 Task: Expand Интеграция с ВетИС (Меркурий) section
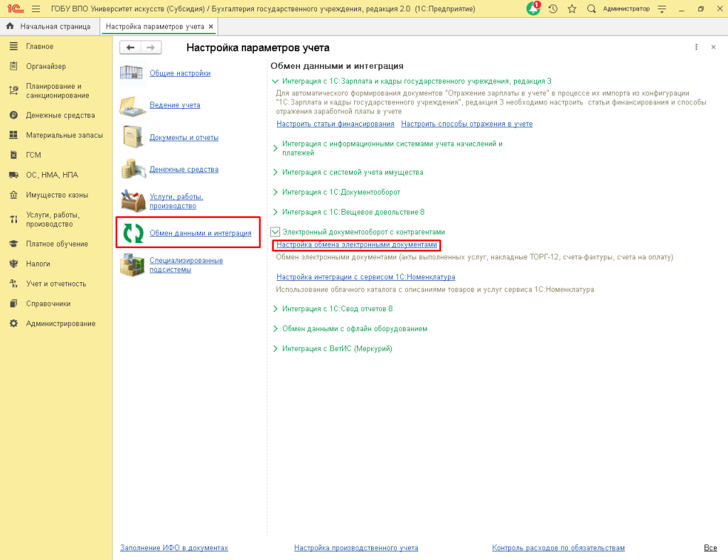click(276, 349)
